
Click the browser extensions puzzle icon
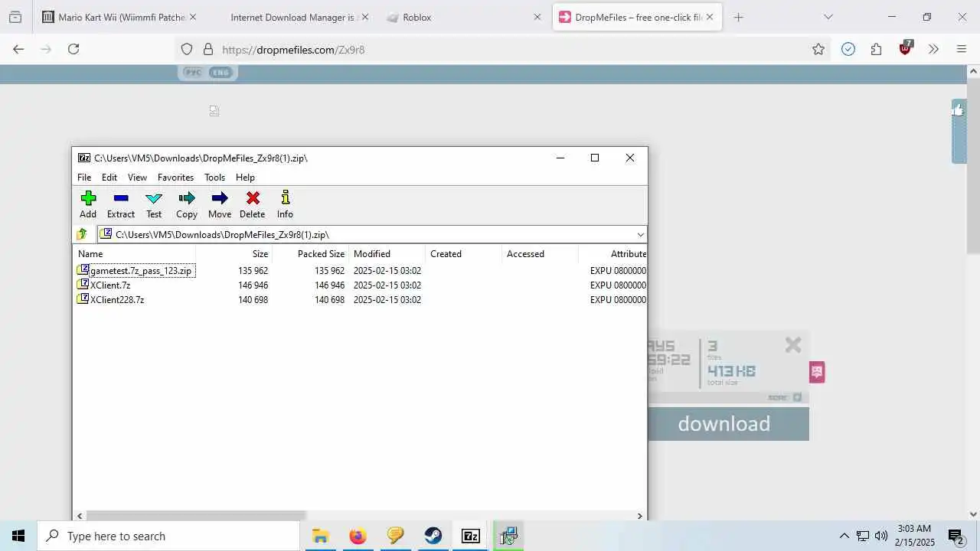pos(876,49)
